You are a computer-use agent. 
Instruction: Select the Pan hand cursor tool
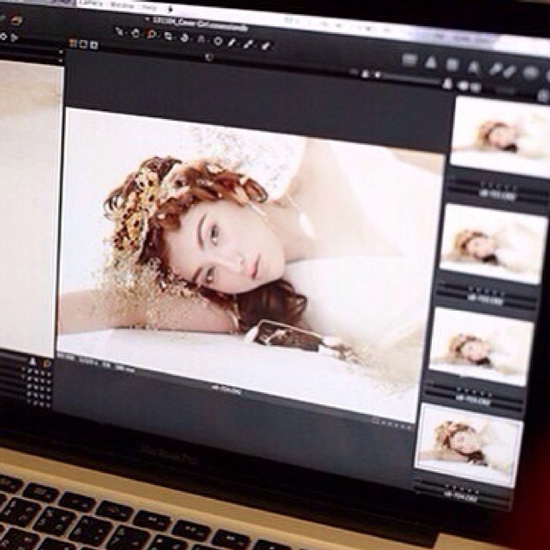pyautogui.click(x=135, y=34)
